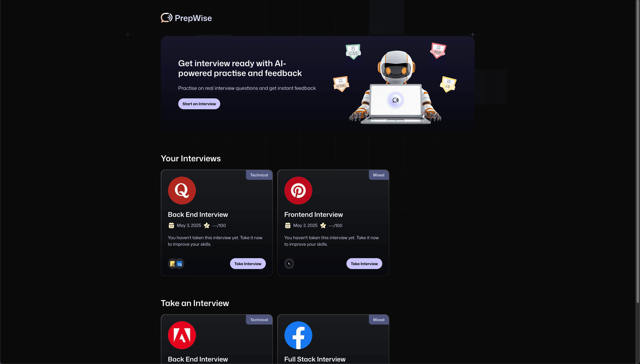The height and width of the screenshot is (364, 640).
Task: Click the star score icon on Frontend Interview card
Action: coord(323,226)
